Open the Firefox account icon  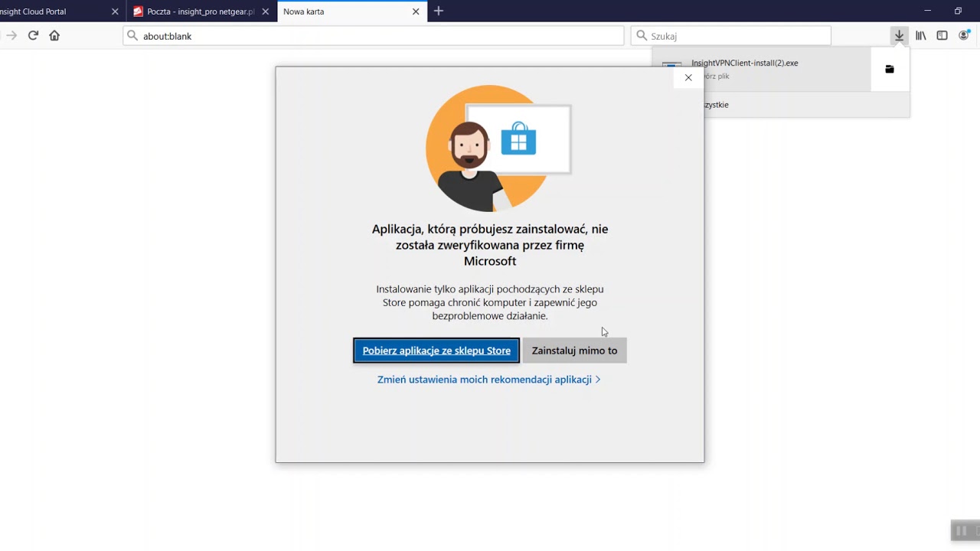(964, 35)
